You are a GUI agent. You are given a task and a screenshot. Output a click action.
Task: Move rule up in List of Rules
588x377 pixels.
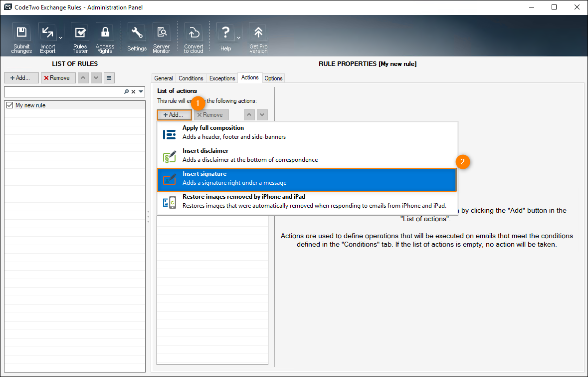tap(83, 78)
